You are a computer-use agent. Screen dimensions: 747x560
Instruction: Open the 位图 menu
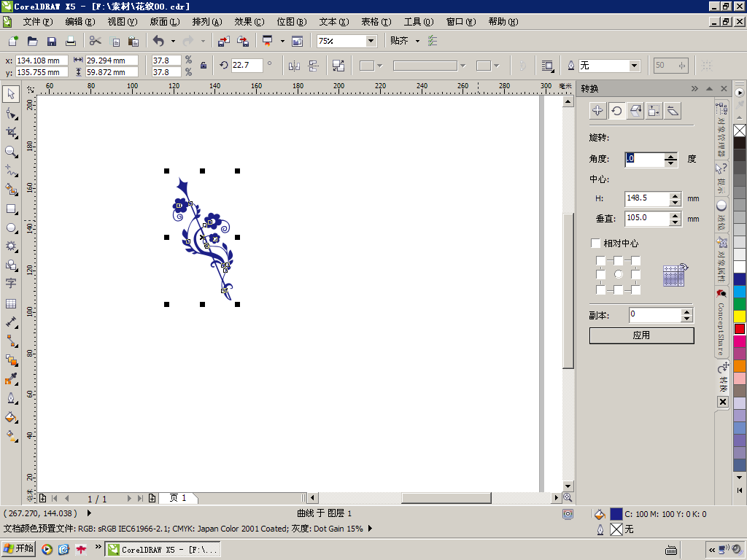click(x=292, y=22)
